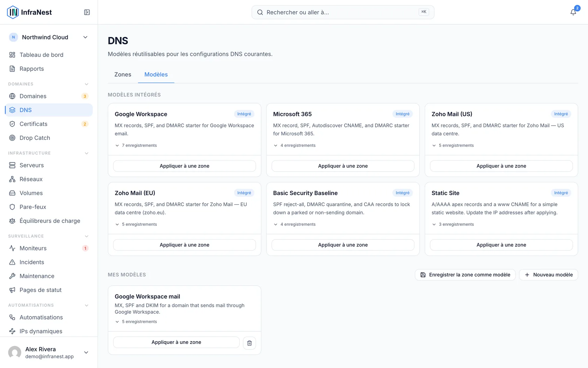This screenshot has width=588, height=368.
Task: Switch to the Zones tab
Action: click(x=123, y=75)
